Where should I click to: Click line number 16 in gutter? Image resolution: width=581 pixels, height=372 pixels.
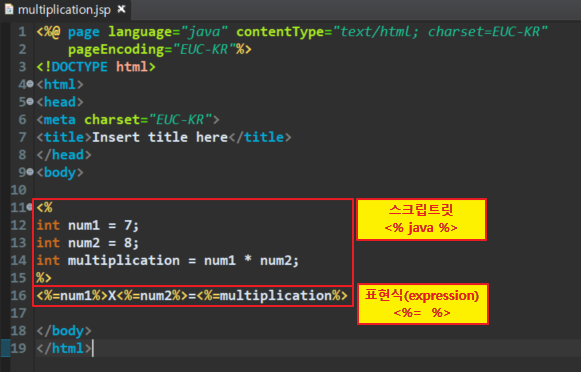[x=19, y=296]
